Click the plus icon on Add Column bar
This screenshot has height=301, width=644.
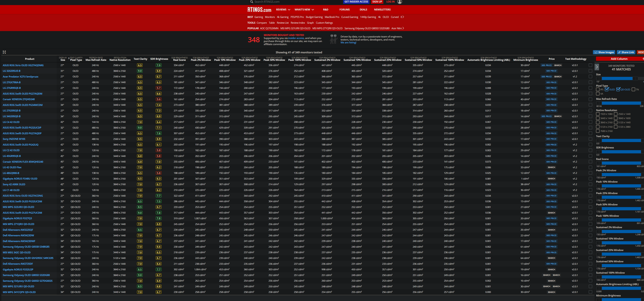pyautogui.click(x=643, y=59)
